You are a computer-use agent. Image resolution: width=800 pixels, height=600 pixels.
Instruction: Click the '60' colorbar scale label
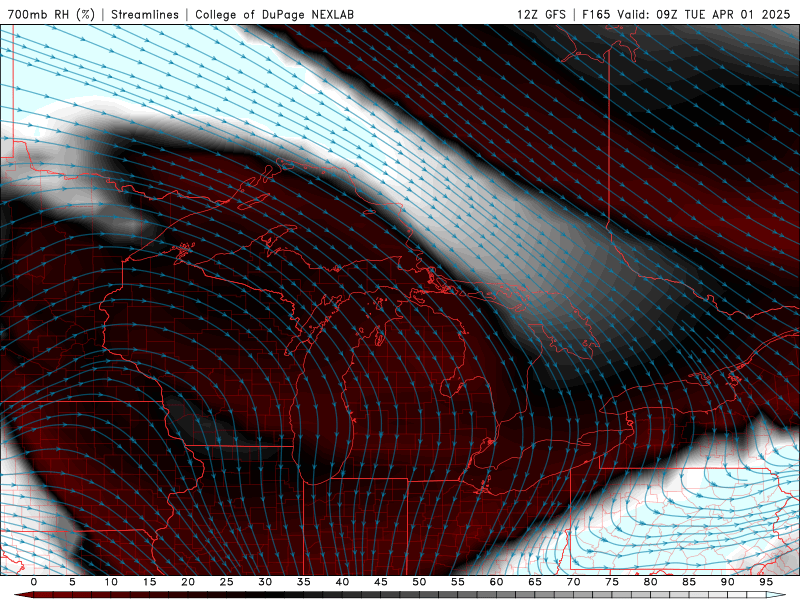coord(496,582)
